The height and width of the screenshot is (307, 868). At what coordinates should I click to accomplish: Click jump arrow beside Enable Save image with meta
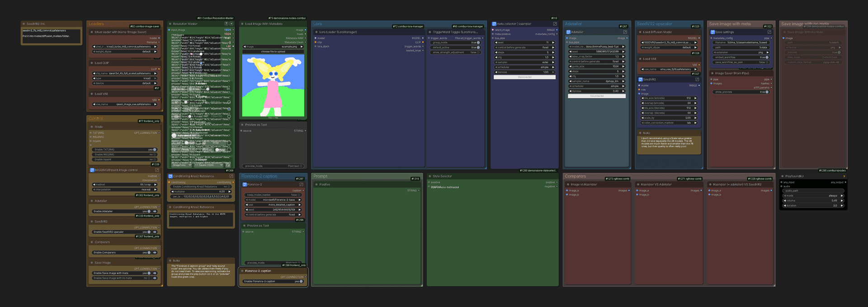155,273
